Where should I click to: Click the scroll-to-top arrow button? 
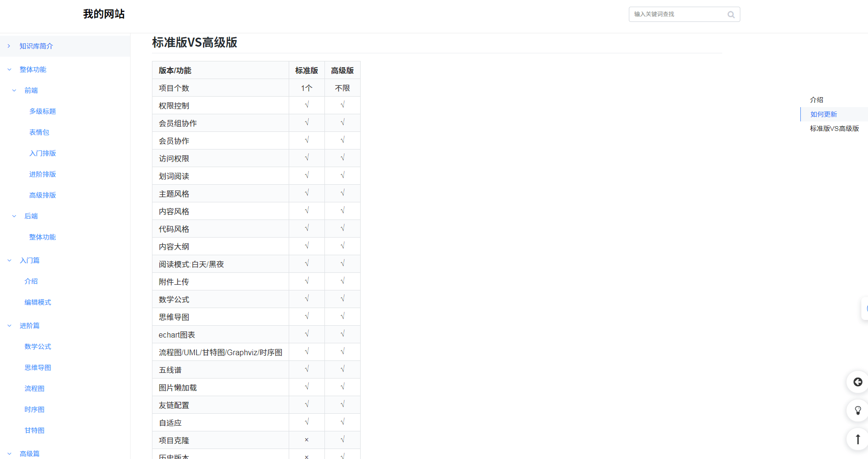point(858,439)
